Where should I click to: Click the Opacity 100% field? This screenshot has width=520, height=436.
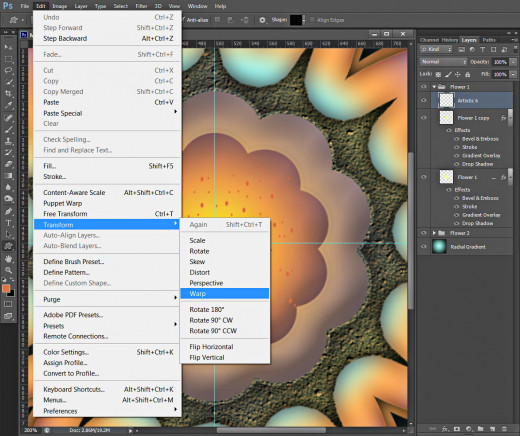tap(500, 62)
